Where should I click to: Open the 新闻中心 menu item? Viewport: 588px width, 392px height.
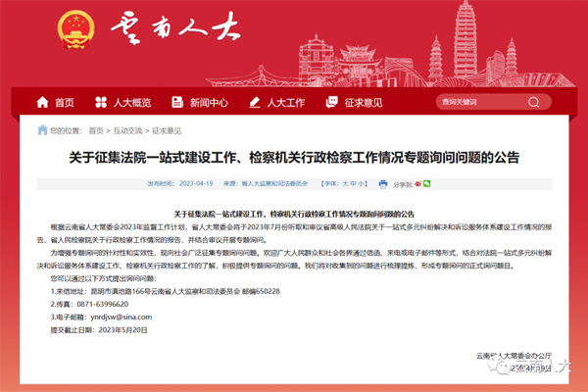pyautogui.click(x=209, y=102)
